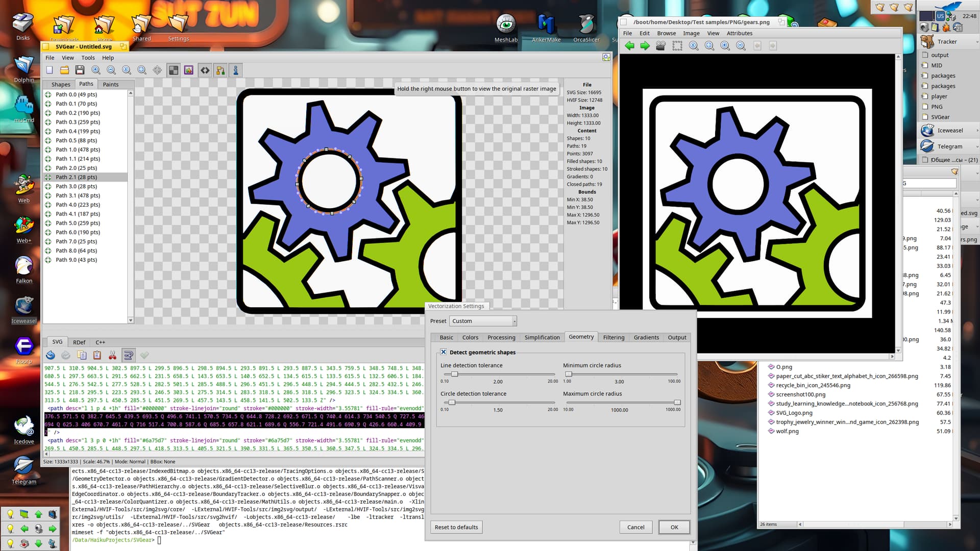Screen dimensions: 980x551
Task: Toggle the checkerboard transparency background icon
Action: pos(174,70)
